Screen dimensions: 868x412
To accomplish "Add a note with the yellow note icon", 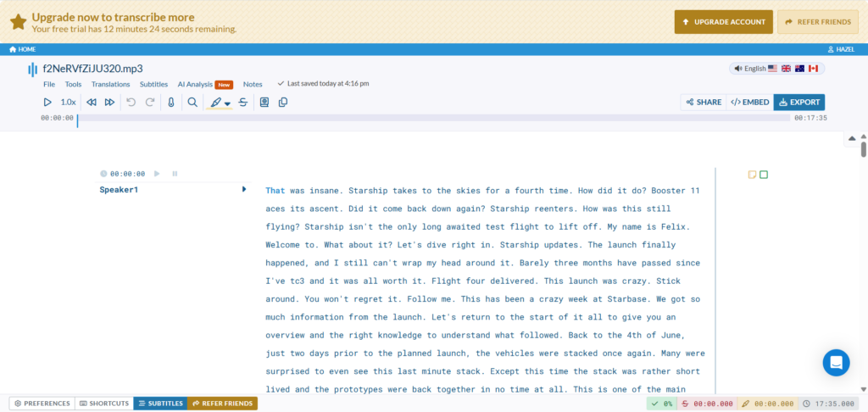I will pos(753,175).
